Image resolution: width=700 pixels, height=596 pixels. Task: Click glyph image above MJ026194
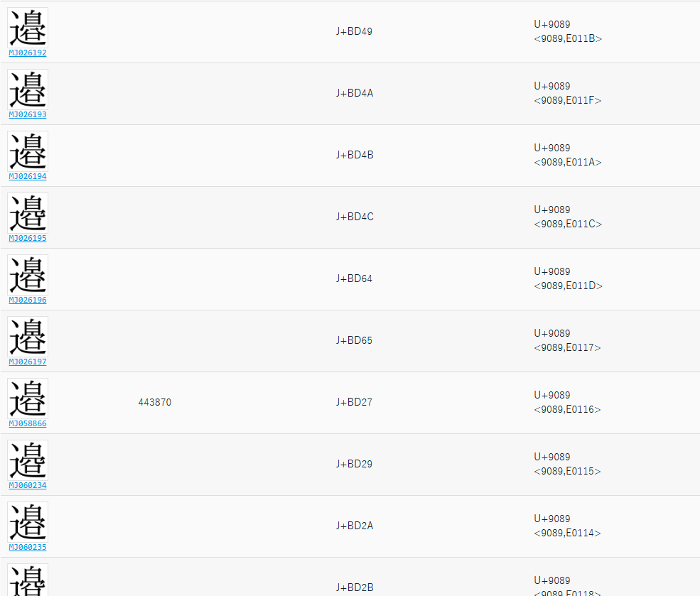pos(28,151)
